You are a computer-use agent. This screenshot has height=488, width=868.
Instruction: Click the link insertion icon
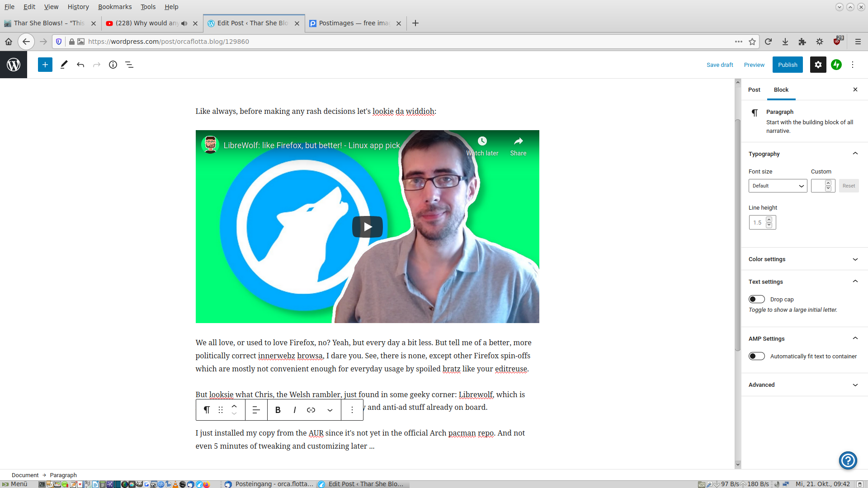312,410
